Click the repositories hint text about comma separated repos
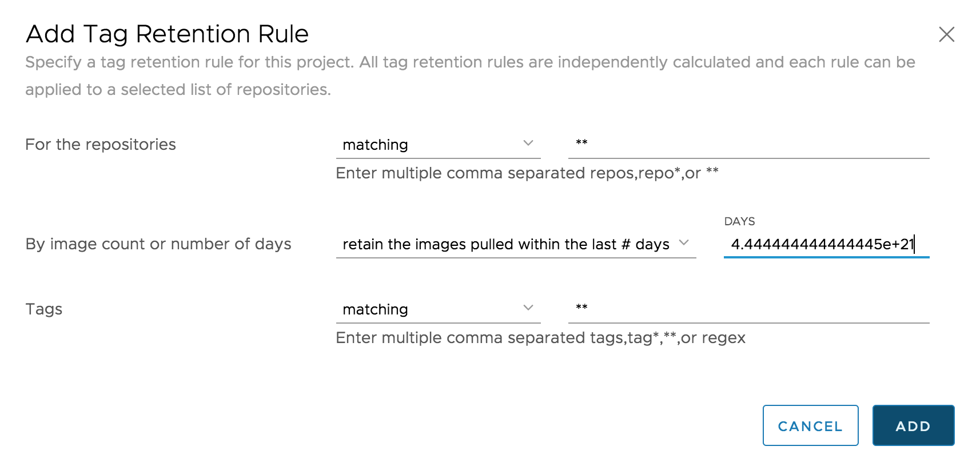Screen dimensions: 980x470 click(x=527, y=173)
